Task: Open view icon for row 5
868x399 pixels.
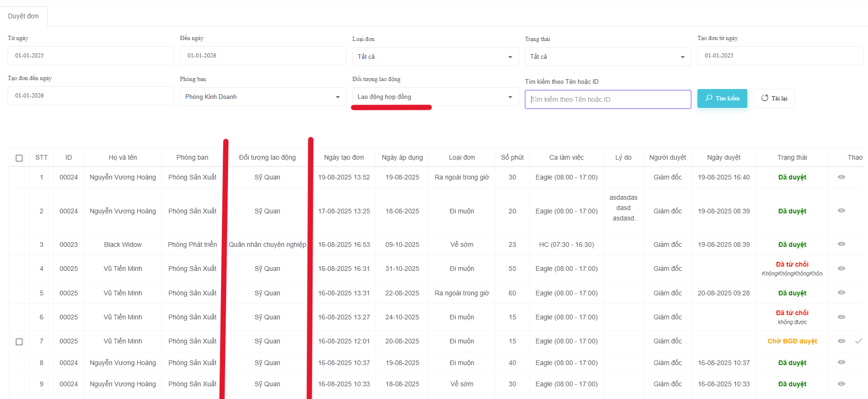Action: pyautogui.click(x=841, y=293)
